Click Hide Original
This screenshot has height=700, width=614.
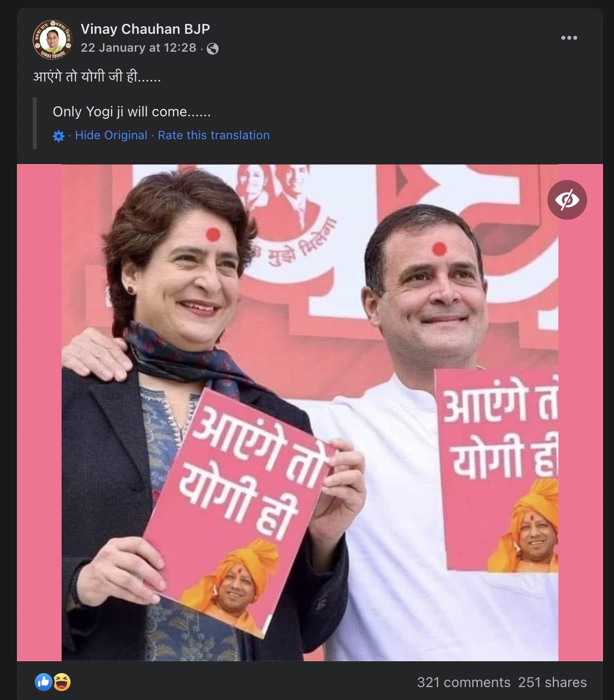pyautogui.click(x=111, y=135)
